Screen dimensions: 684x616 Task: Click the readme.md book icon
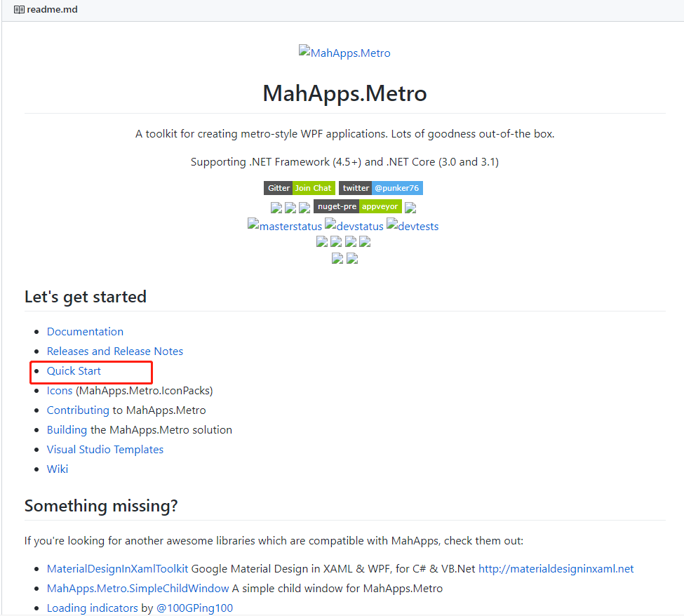pyautogui.click(x=19, y=10)
